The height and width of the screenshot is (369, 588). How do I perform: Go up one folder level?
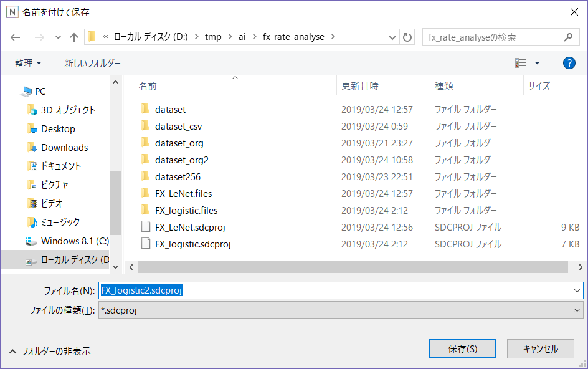[x=73, y=37]
